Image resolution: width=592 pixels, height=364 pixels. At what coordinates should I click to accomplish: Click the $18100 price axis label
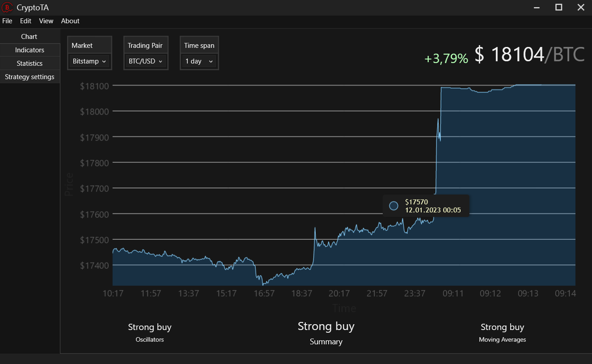click(x=94, y=86)
